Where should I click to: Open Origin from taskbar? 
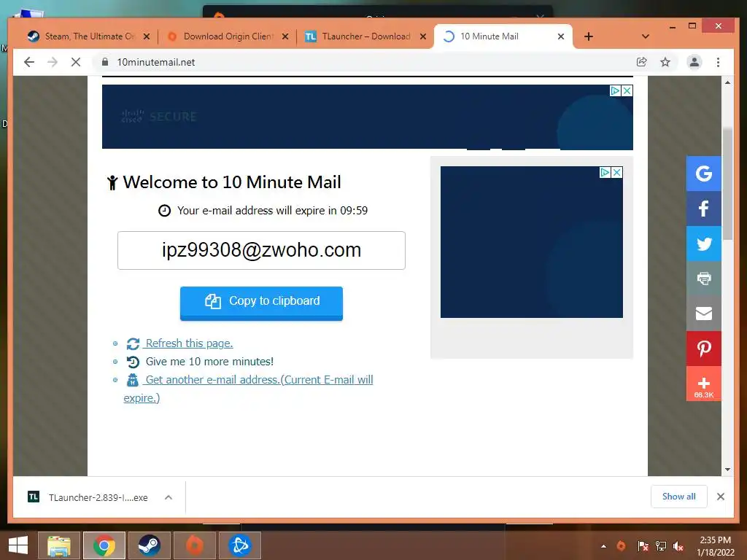(x=194, y=545)
